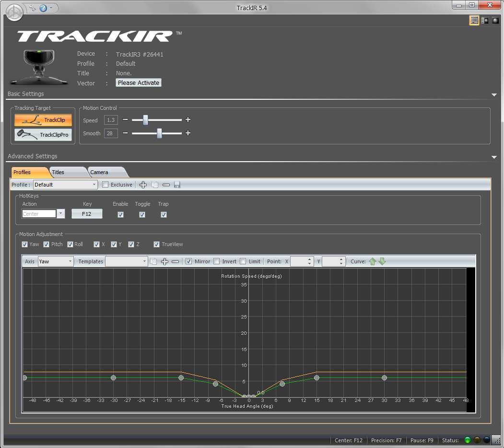Uncheck the Y axis motion checkbox
Screen dimensions: 504x448
coord(114,245)
